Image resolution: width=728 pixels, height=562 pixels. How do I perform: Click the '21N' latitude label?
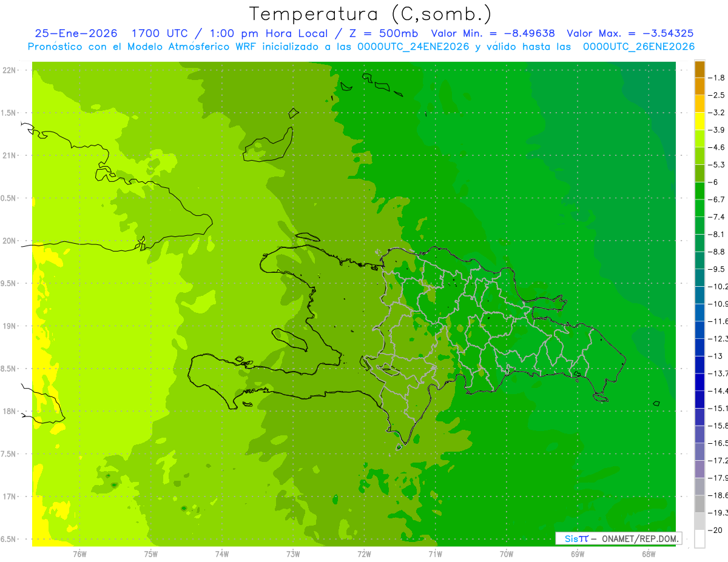10,156
